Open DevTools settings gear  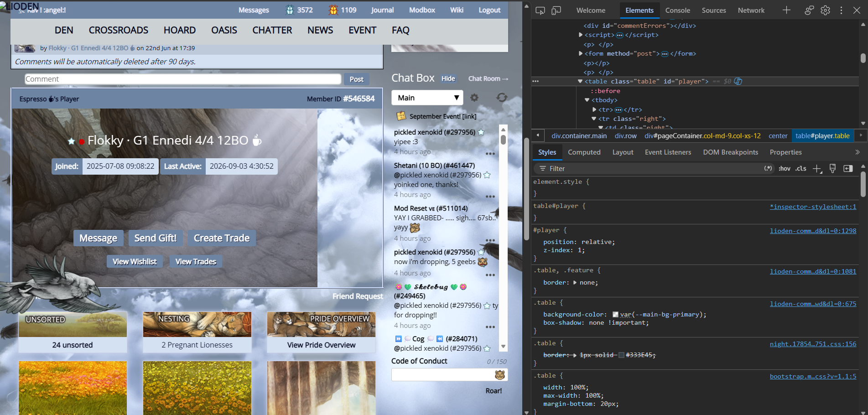tap(825, 10)
